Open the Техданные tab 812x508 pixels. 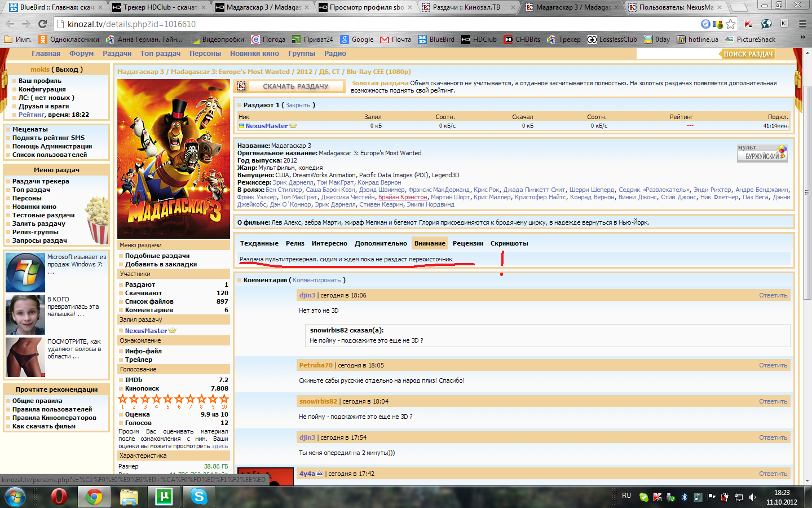point(259,243)
